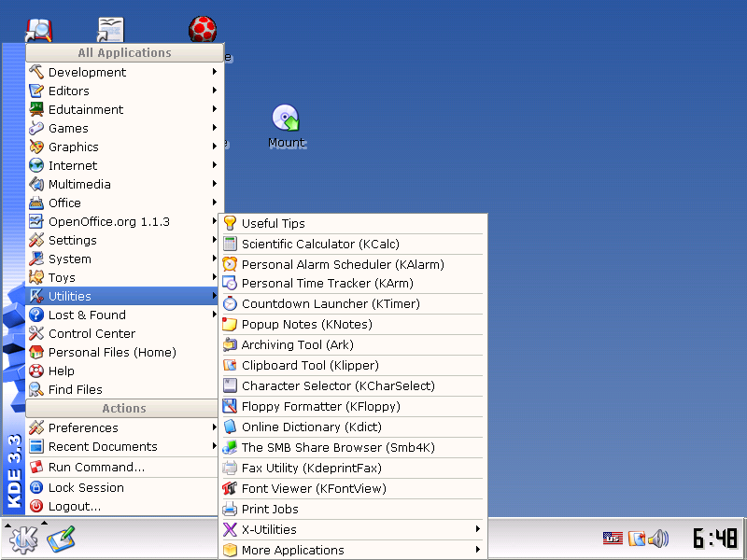
Task: Expand the Games submenu arrow
Action: pos(215,128)
